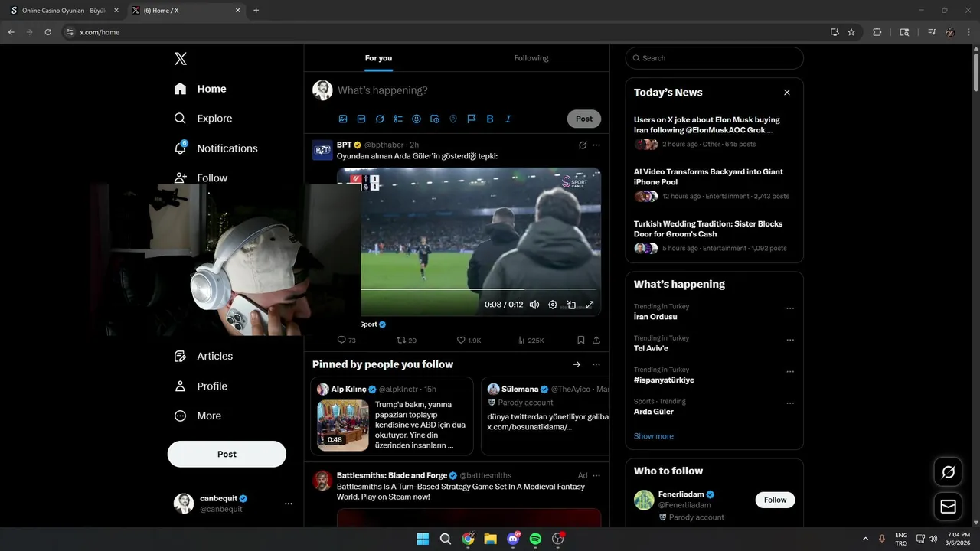Open the floating Messages button
Viewport: 980px width, 551px height.
point(949,507)
